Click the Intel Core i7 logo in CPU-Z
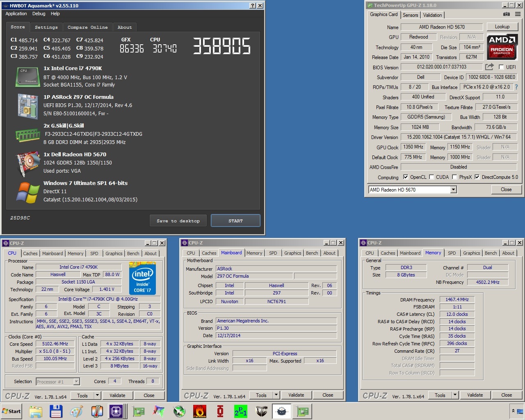525x420 pixels. click(x=143, y=278)
